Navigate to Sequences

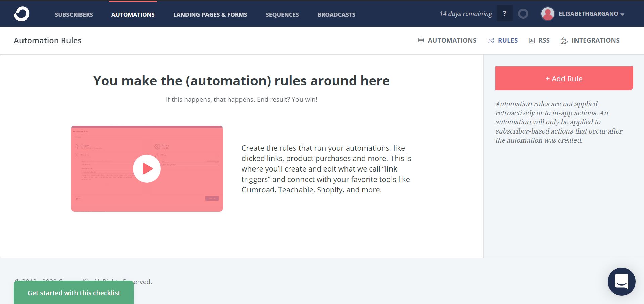pos(282,15)
